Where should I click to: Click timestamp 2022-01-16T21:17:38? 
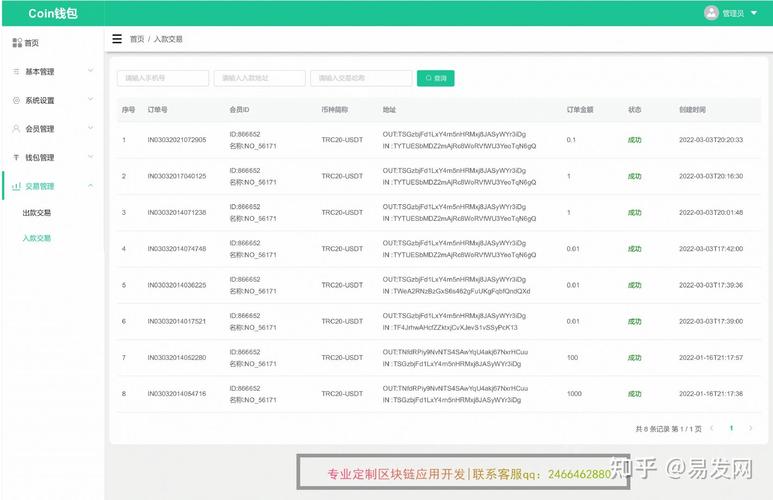[711, 393]
